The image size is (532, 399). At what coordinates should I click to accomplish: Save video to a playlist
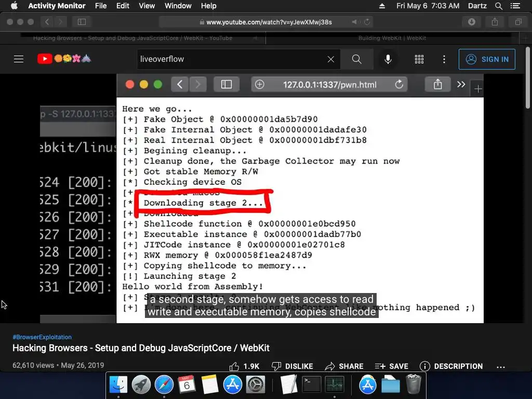click(392, 366)
